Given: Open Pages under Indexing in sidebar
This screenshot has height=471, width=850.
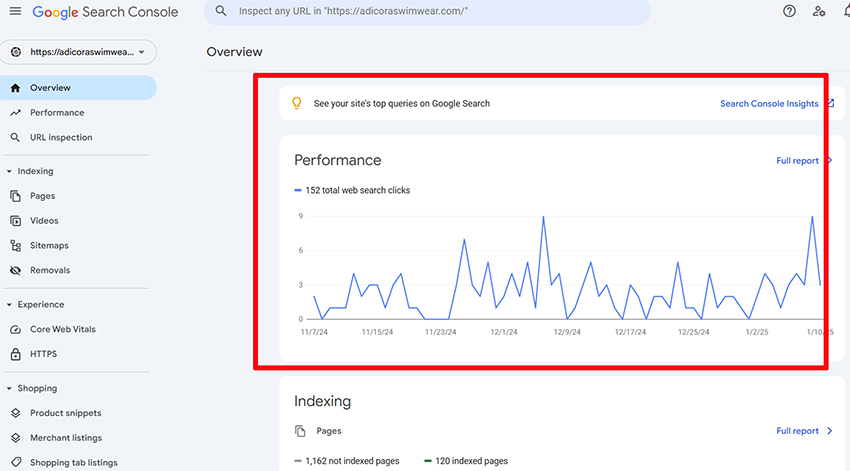Looking at the screenshot, I should [42, 196].
